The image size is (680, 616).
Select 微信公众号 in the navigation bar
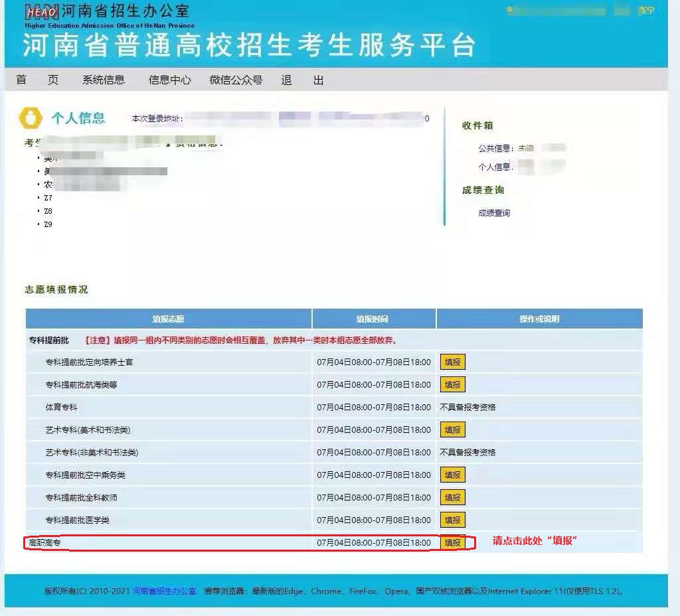pos(236,80)
